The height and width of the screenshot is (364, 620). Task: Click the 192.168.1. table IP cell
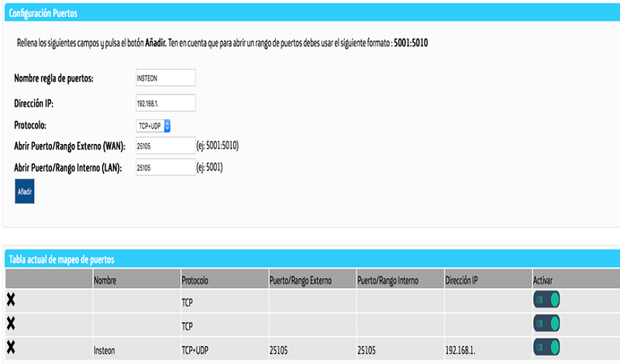(x=487, y=350)
